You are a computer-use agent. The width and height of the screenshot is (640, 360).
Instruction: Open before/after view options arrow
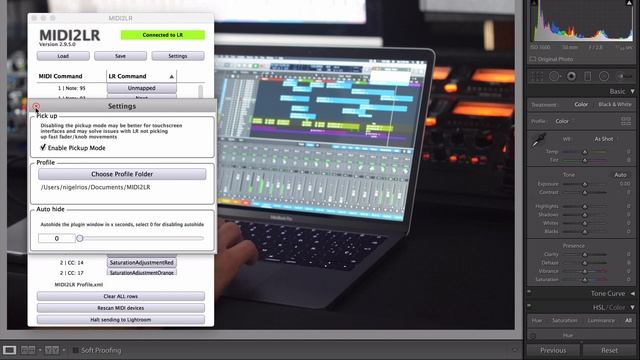click(64, 350)
